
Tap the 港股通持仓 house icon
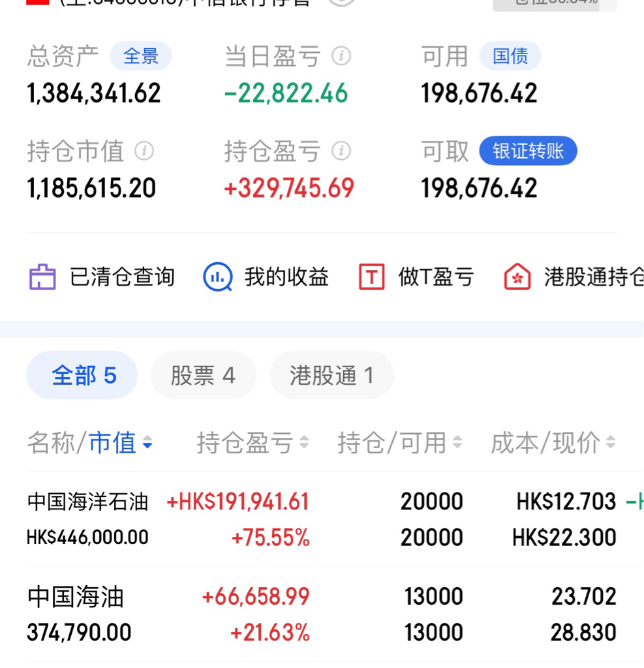(x=517, y=277)
